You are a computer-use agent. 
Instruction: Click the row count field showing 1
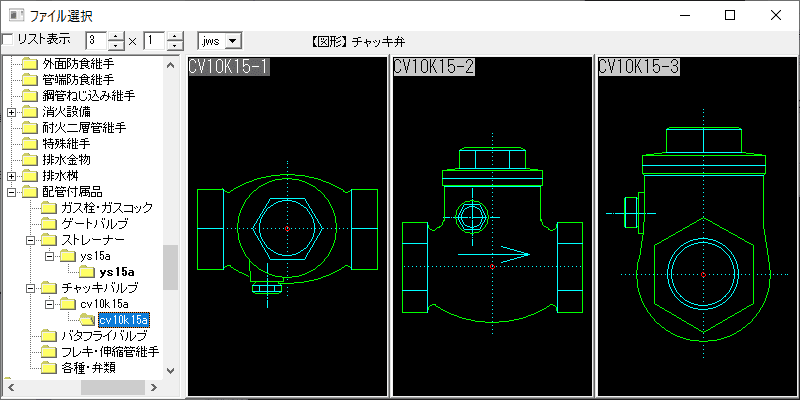pyautogui.click(x=155, y=40)
